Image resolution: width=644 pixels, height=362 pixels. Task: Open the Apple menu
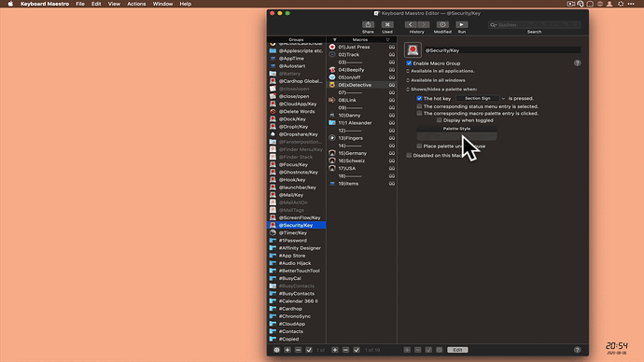coord(10,4)
